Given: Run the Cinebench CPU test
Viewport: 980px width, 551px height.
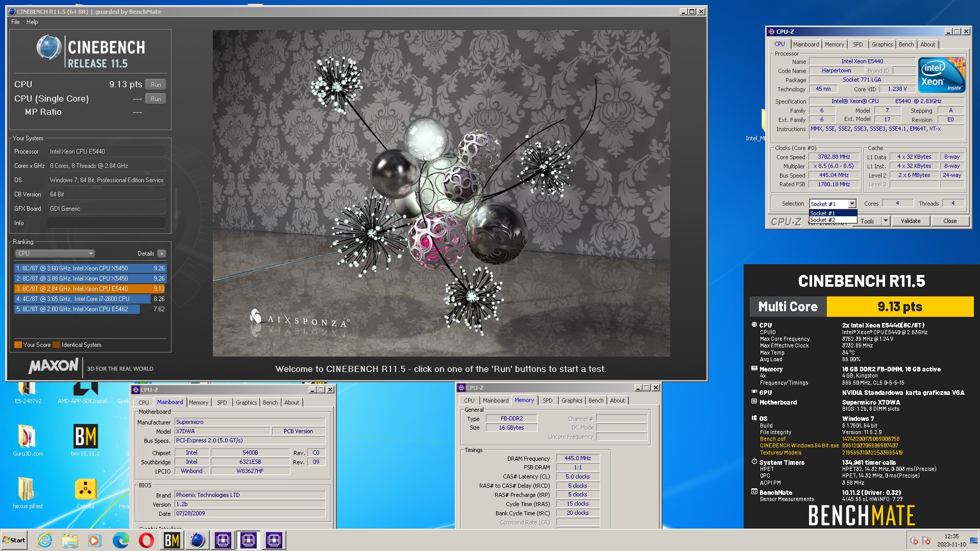Looking at the screenshot, I should (156, 85).
